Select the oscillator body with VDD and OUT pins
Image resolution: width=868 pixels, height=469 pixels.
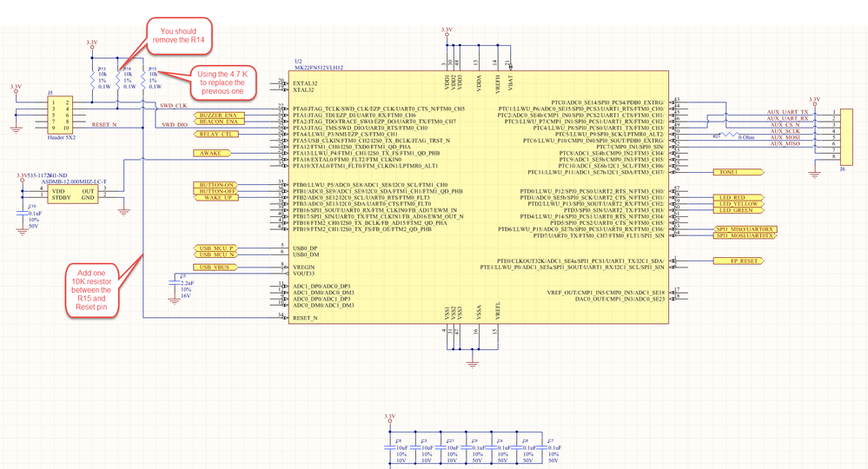[x=72, y=195]
